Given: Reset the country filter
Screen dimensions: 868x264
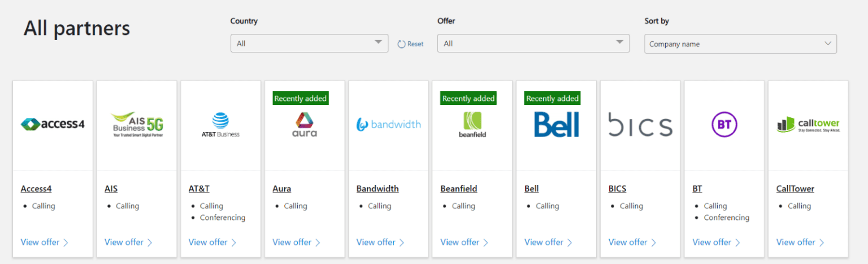Looking at the screenshot, I should coord(411,44).
